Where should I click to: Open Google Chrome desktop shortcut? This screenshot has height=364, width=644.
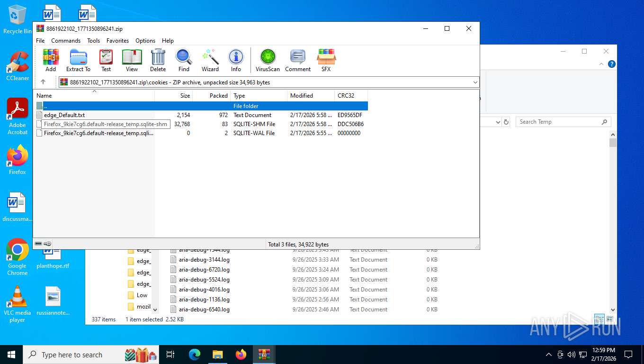click(x=18, y=257)
